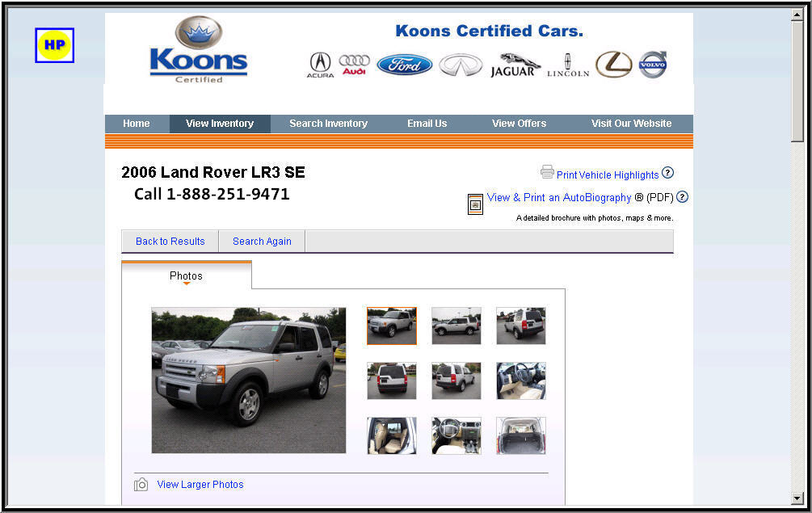The image size is (812, 513).
Task: Click the Search Again link
Action: pos(262,242)
